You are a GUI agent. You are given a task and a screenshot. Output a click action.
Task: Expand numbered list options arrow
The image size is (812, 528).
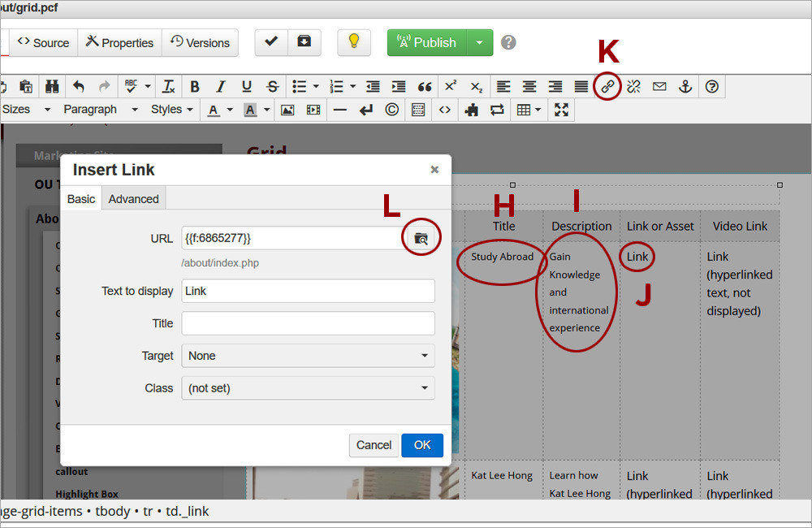pos(352,87)
